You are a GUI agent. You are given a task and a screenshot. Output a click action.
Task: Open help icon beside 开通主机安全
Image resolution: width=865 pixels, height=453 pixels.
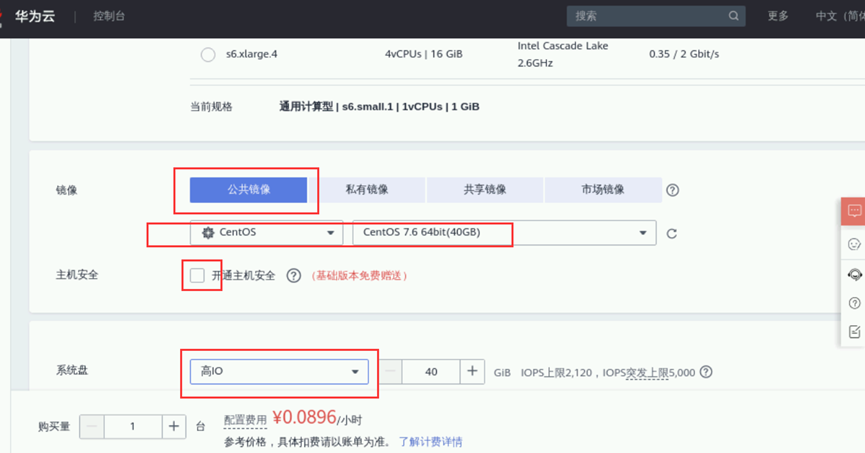[293, 275]
